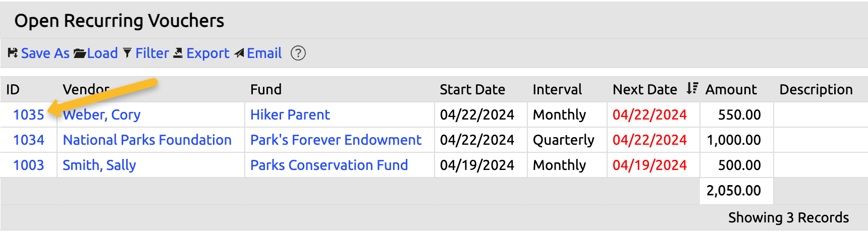Click the Load folder icon
The width and height of the screenshot is (868, 232).
coord(80,53)
